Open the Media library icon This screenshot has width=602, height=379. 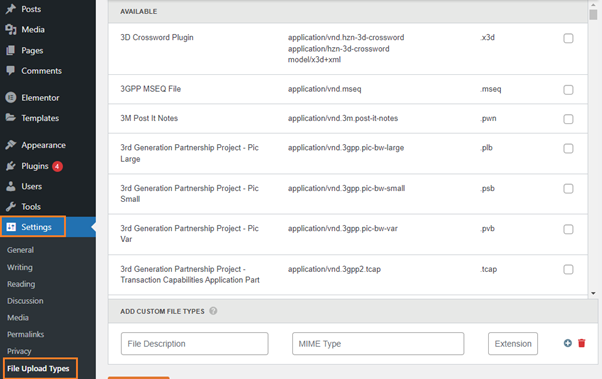coord(11,30)
